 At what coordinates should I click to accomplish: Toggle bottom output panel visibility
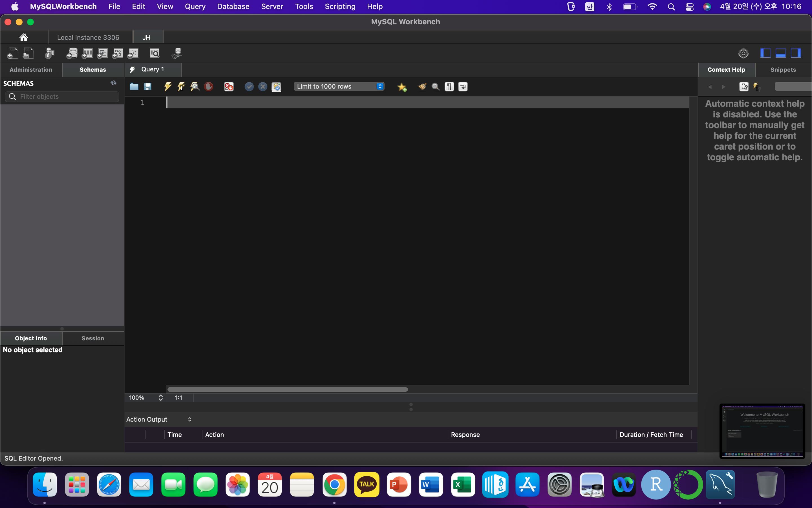(780, 53)
